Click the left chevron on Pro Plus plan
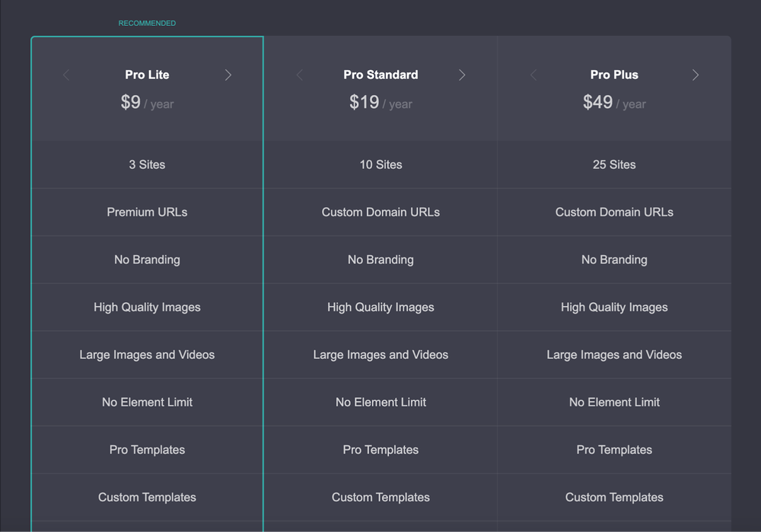This screenshot has width=761, height=532. (x=533, y=75)
